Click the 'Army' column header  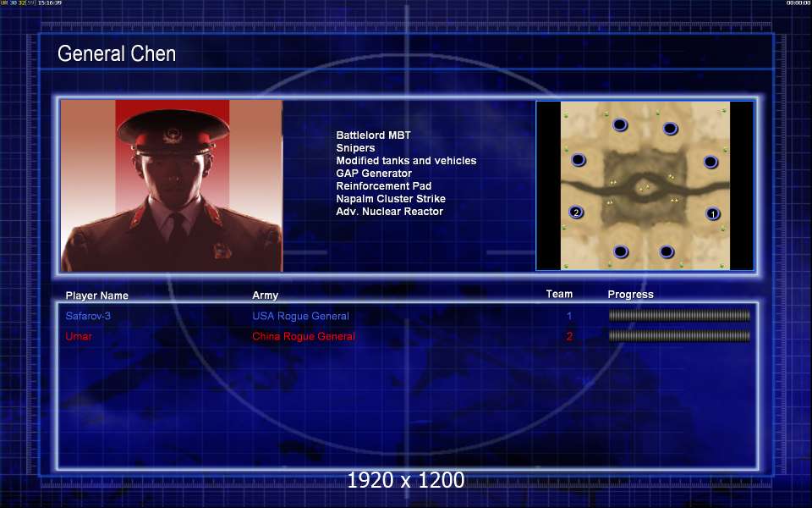[x=265, y=295]
